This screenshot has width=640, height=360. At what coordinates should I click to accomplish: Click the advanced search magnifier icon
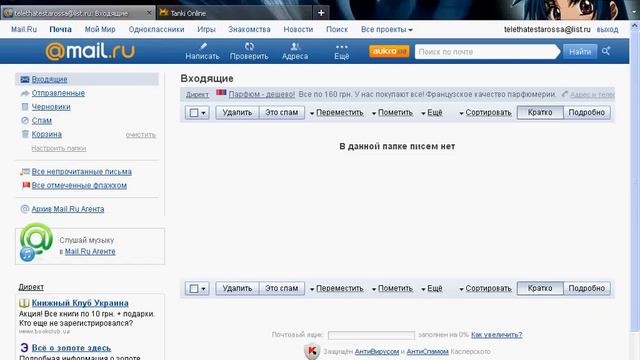606,51
